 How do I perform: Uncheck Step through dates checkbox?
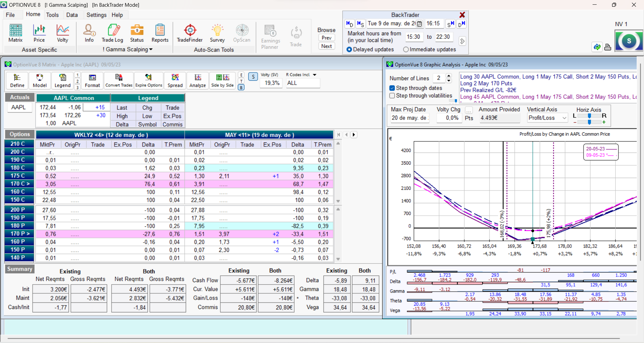(392, 88)
